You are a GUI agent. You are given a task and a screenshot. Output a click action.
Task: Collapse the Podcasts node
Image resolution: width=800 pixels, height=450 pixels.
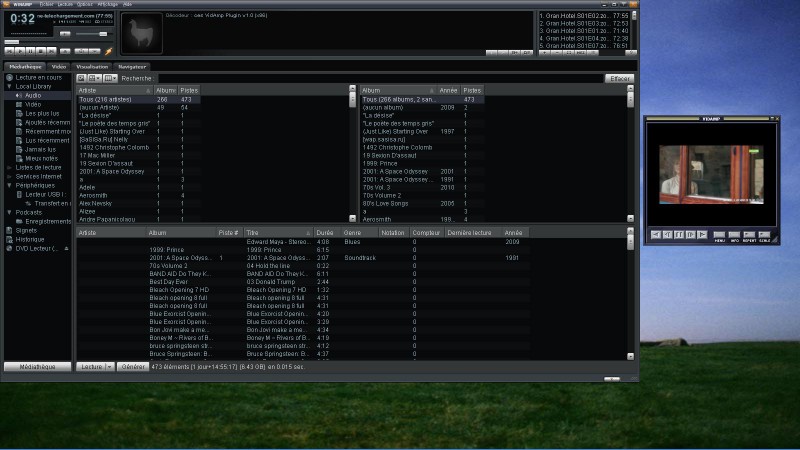pyautogui.click(x=9, y=212)
